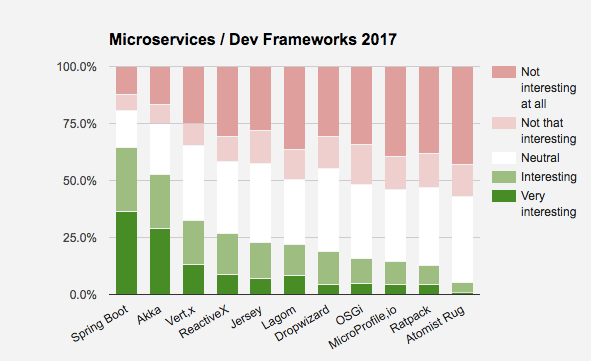591x361 pixels.
Task: Select ReactiveX's top dark pink segment
Action: pos(227,101)
